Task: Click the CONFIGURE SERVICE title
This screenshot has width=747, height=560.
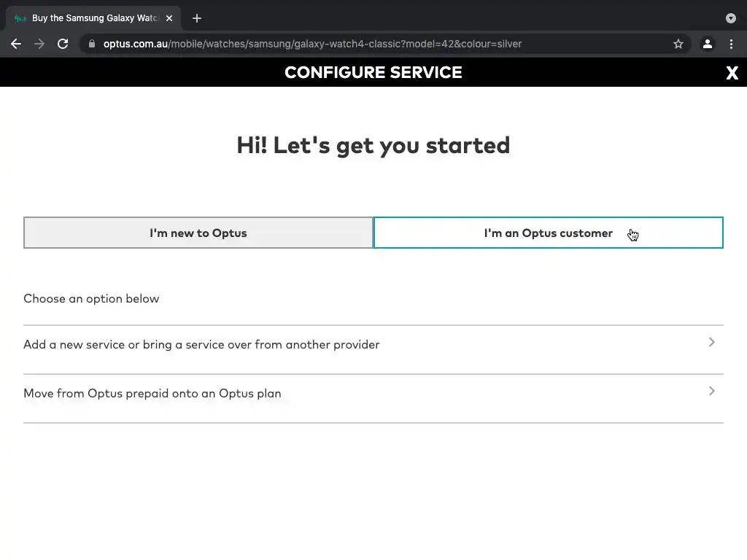Action: click(373, 72)
